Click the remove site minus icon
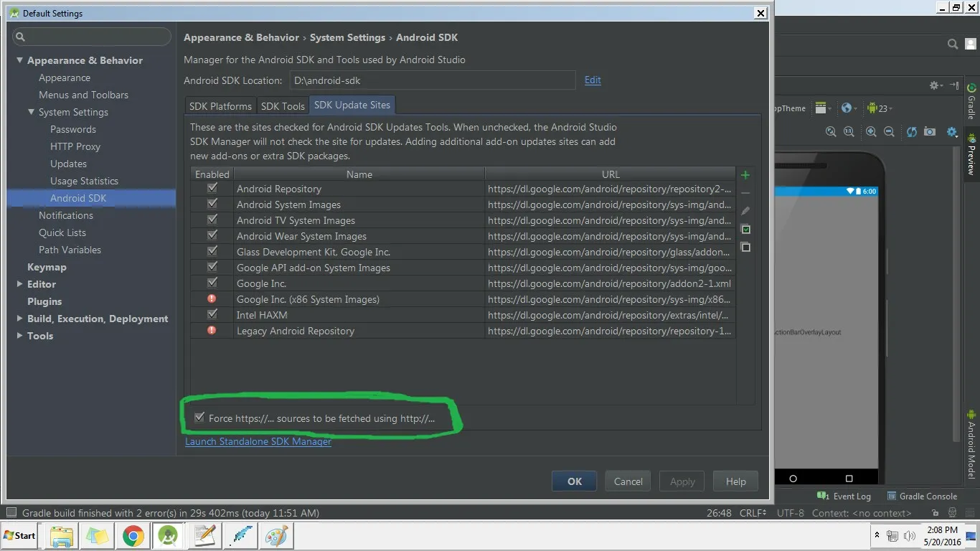This screenshot has height=551, width=980. point(745,193)
